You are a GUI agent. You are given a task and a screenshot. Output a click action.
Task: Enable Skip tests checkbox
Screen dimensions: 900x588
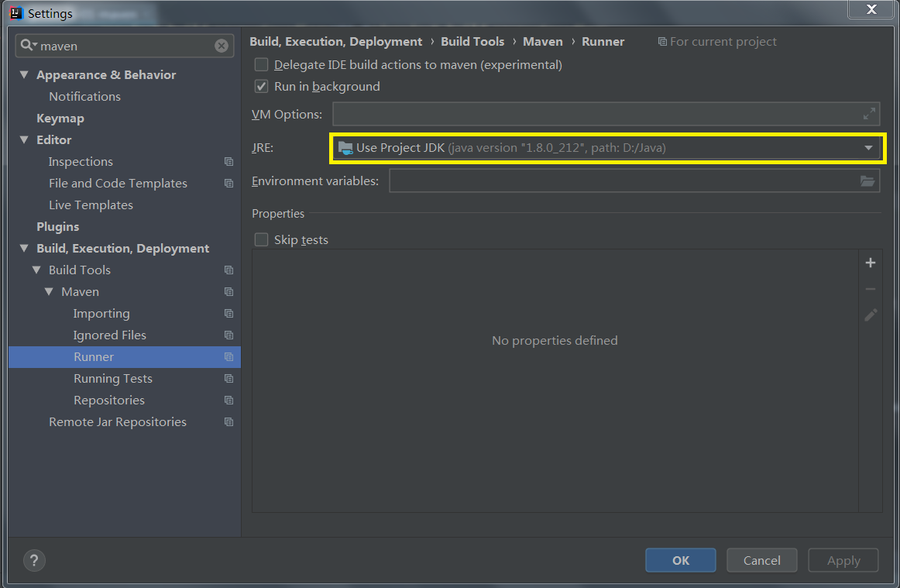(261, 239)
